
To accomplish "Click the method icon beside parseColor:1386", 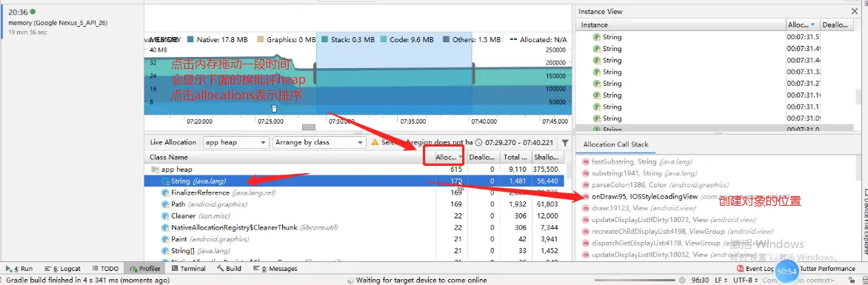I will 586,185.
